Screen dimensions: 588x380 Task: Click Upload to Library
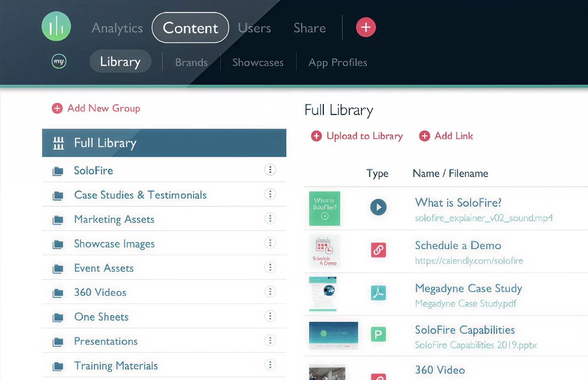click(365, 136)
